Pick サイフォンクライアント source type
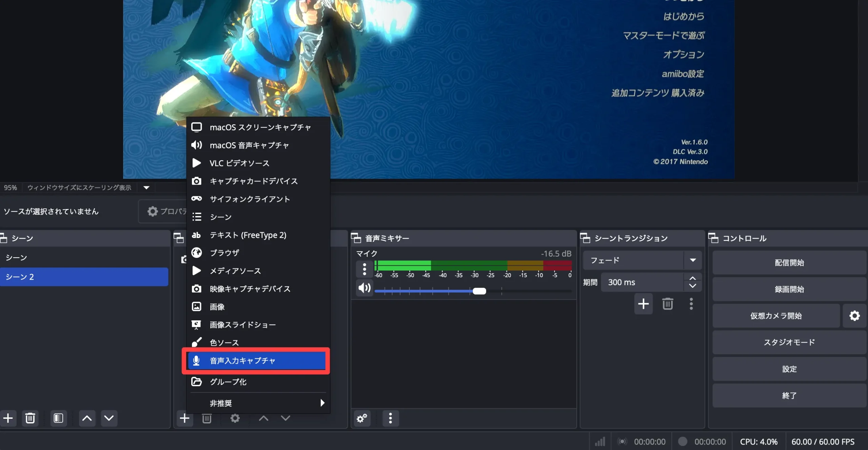The height and width of the screenshot is (450, 868). [258, 199]
